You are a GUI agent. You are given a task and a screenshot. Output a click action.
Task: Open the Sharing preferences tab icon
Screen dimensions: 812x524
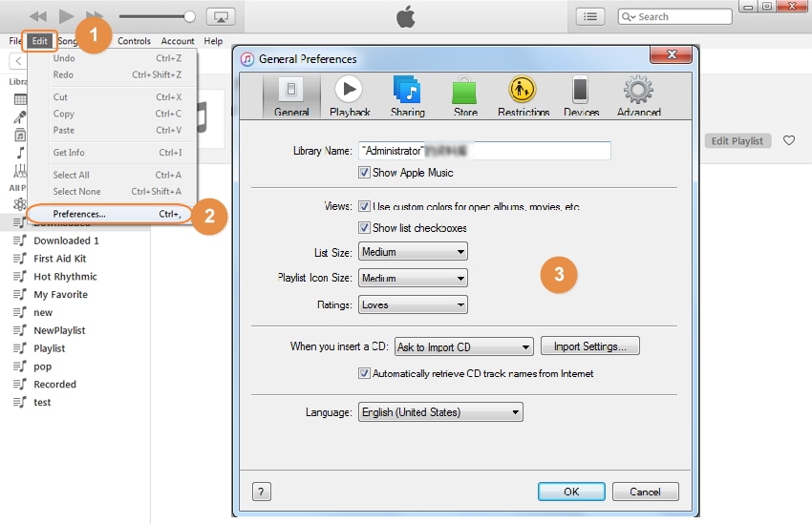[407, 90]
